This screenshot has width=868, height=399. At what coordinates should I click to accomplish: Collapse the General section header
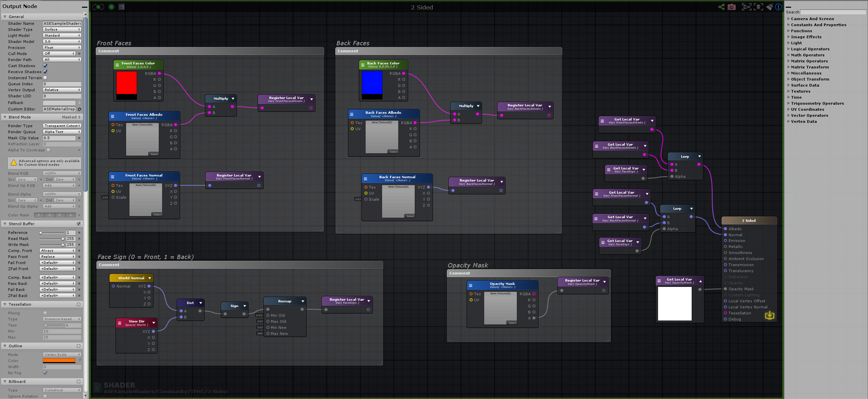coord(16,16)
